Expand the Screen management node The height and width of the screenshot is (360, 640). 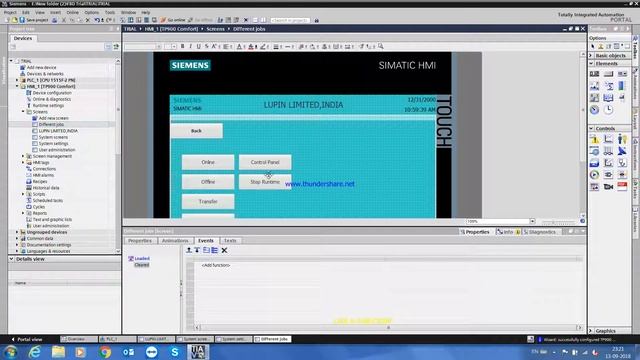tap(23, 156)
